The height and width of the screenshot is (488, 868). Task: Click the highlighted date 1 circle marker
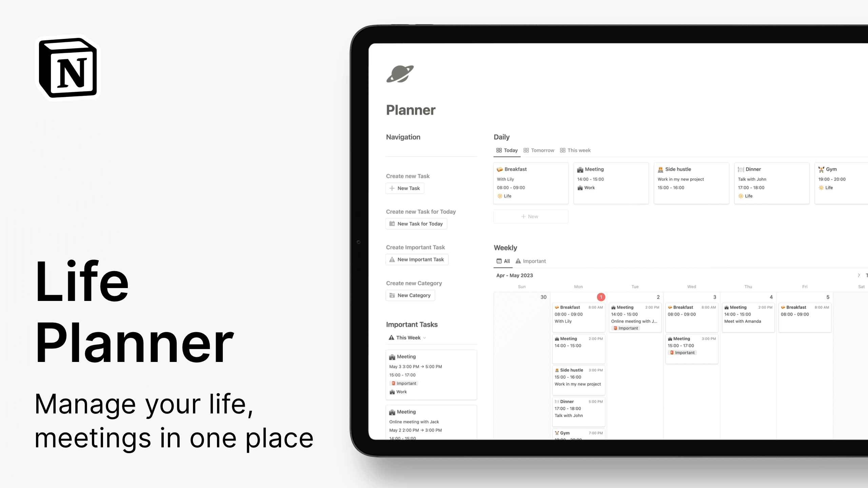point(601,296)
